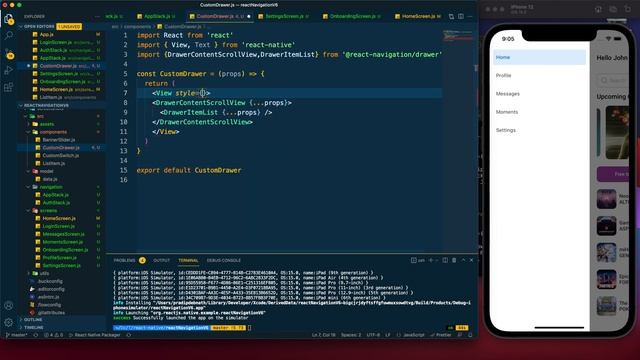This screenshot has height=360, width=640.
Task: Select the Terminal panel tab
Action: click(188, 260)
